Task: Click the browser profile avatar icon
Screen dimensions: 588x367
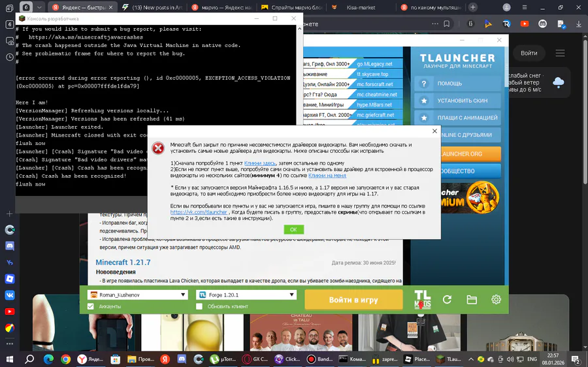Action: tap(506, 7)
